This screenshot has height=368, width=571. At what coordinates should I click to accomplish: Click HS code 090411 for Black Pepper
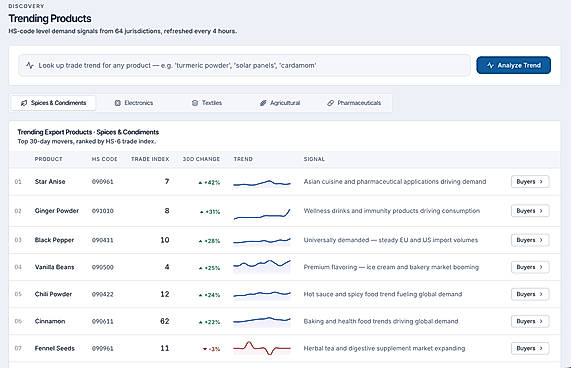tap(103, 240)
